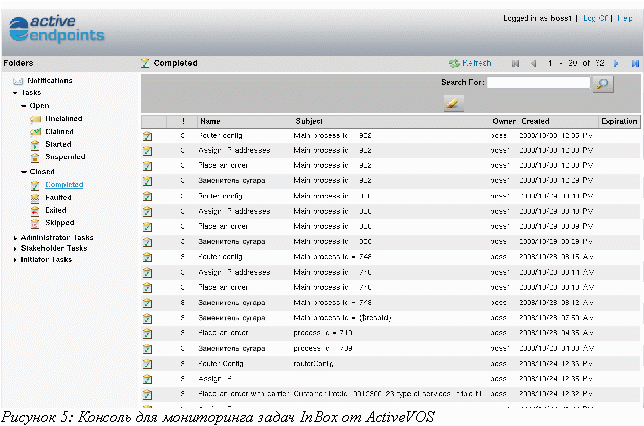Expand the Initiator Tasks node
This screenshot has width=644, height=426.
tap(14, 259)
